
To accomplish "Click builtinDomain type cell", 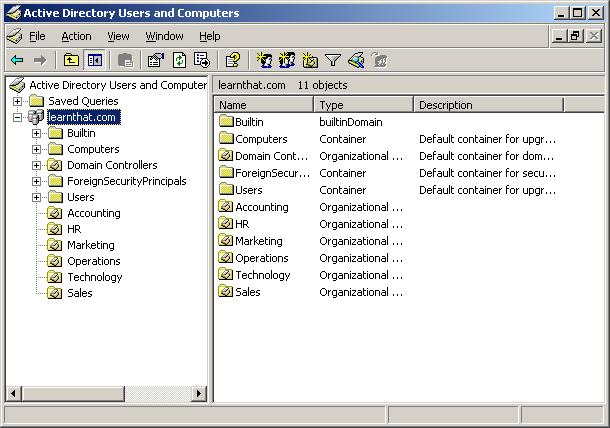I will point(351,122).
